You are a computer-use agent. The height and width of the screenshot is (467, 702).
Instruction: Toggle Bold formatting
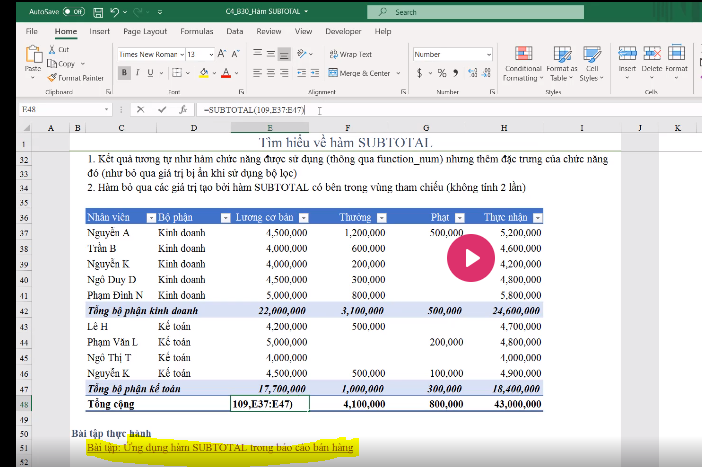(x=124, y=73)
